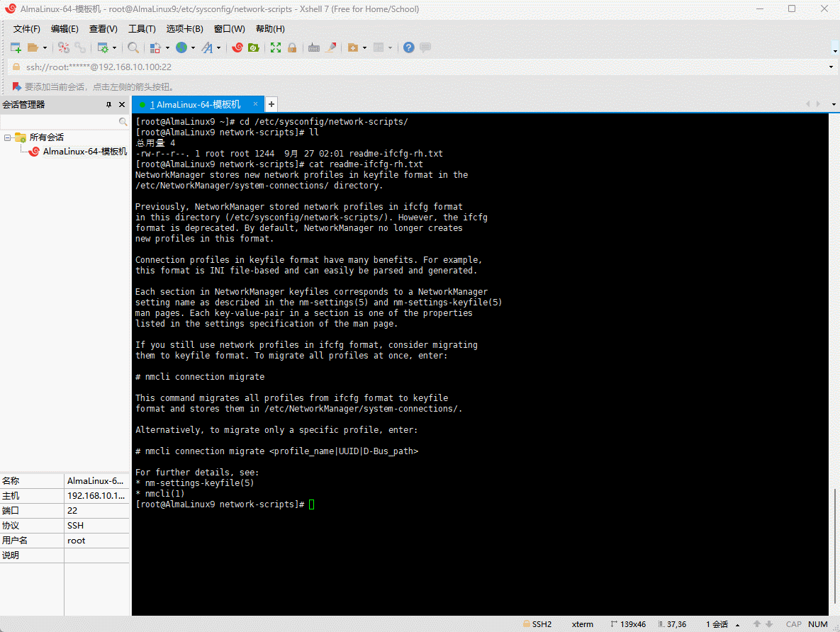Expand the font dropdown arrow in toolbar

tap(218, 47)
